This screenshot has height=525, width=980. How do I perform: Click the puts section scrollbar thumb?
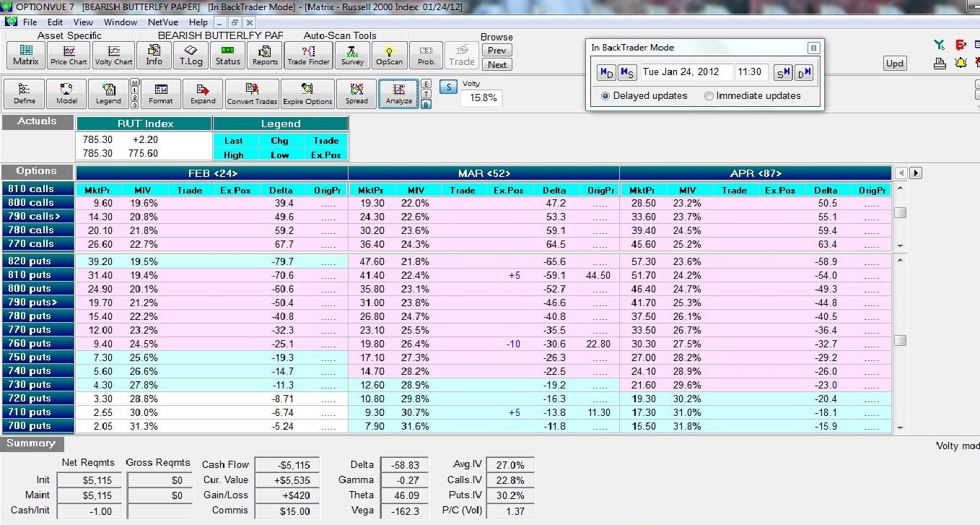point(900,340)
